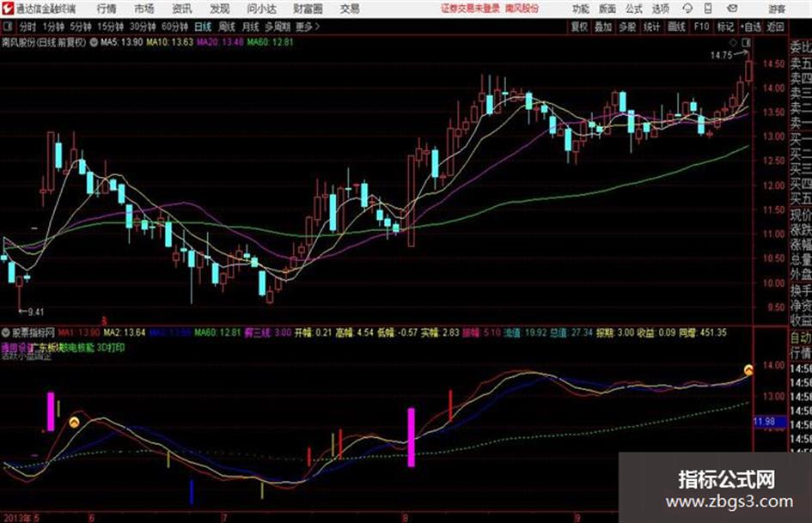Click the 返回 back button

coord(775,27)
